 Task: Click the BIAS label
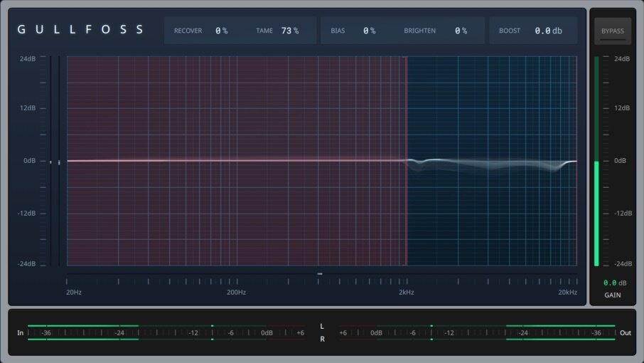pos(338,31)
